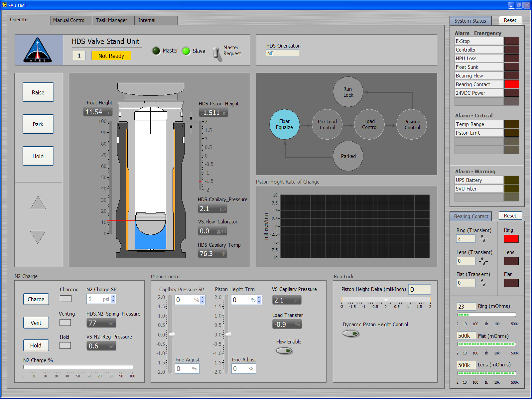Open the Task Manager tab

(111, 20)
